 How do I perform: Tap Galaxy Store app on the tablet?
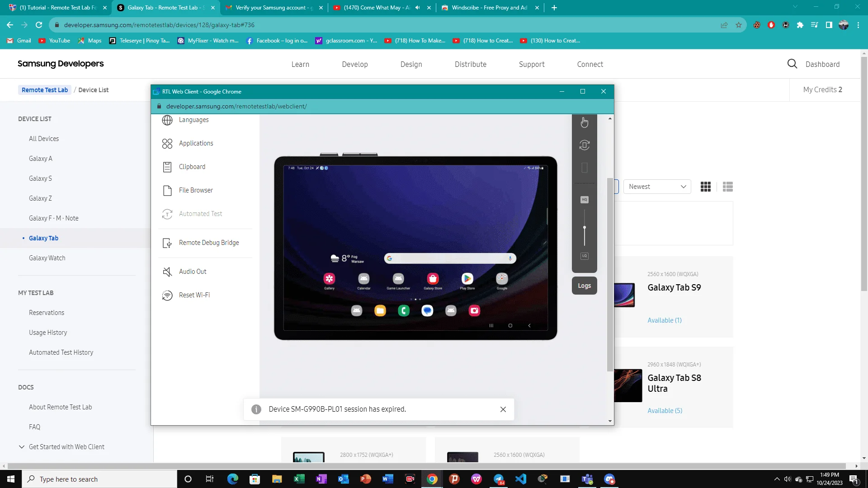point(433,281)
